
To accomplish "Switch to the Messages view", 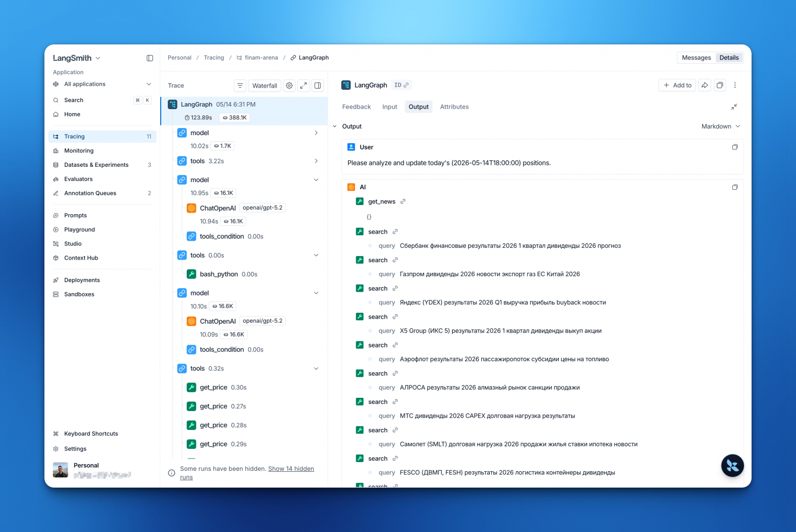I will pyautogui.click(x=696, y=58).
